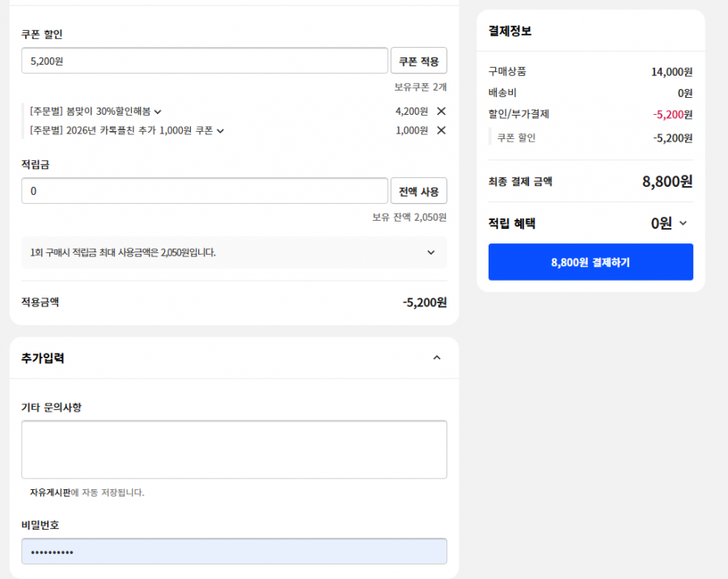Select 쿠폰 할인 line in 결제정보
Image resolution: width=728 pixels, height=579 pixels.
[516, 137]
